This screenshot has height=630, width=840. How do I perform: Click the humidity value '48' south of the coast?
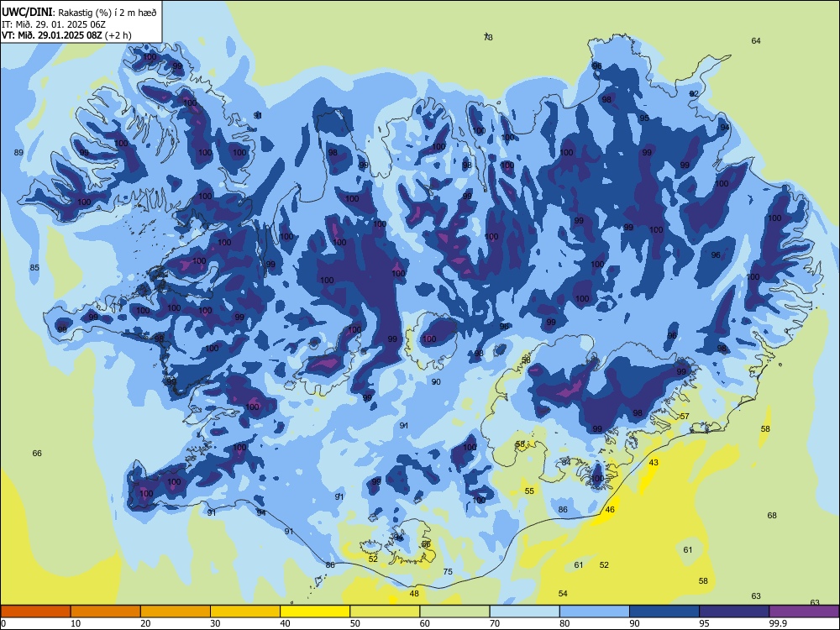tap(414, 594)
